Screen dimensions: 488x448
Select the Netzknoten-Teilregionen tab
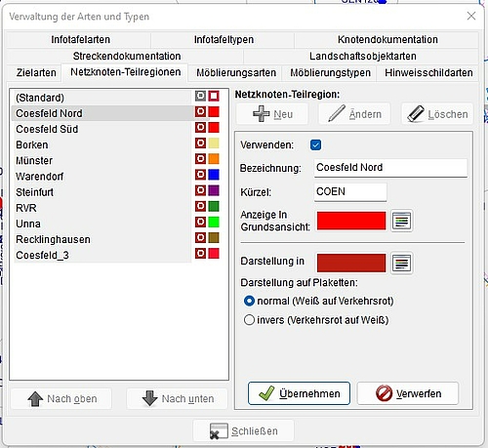coord(126,72)
